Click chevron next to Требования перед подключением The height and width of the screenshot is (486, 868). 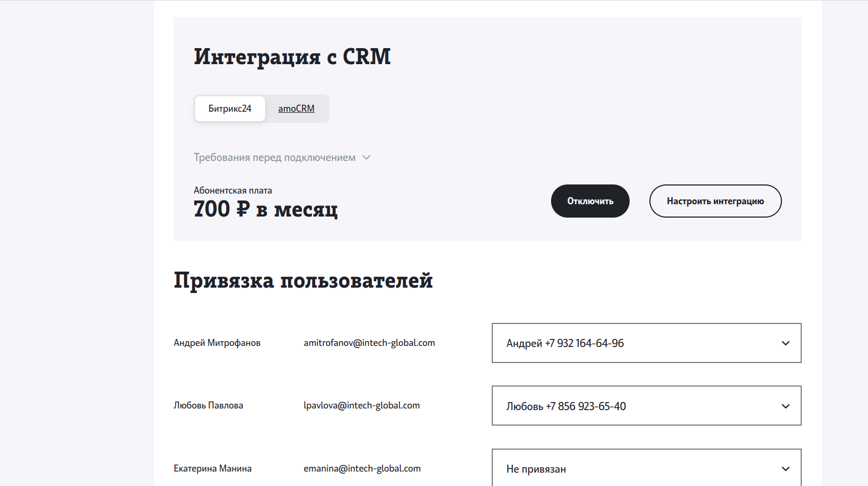[366, 158]
